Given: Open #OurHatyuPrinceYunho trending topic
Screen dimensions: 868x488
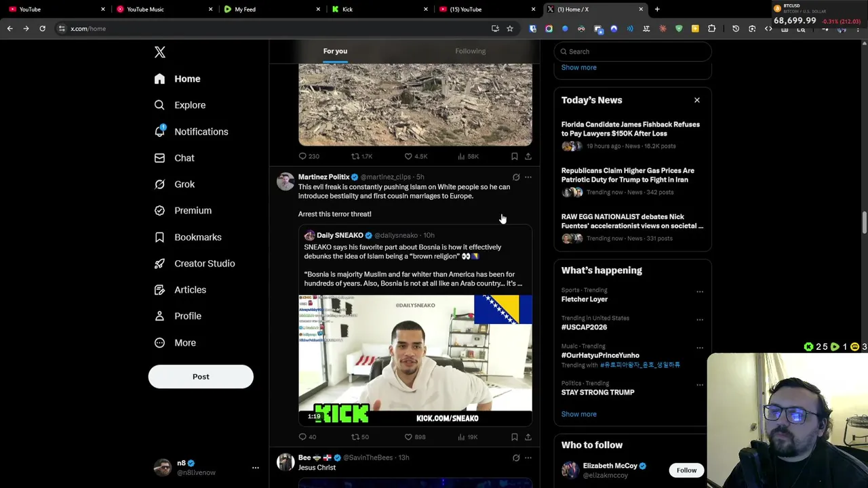Looking at the screenshot, I should click(600, 355).
